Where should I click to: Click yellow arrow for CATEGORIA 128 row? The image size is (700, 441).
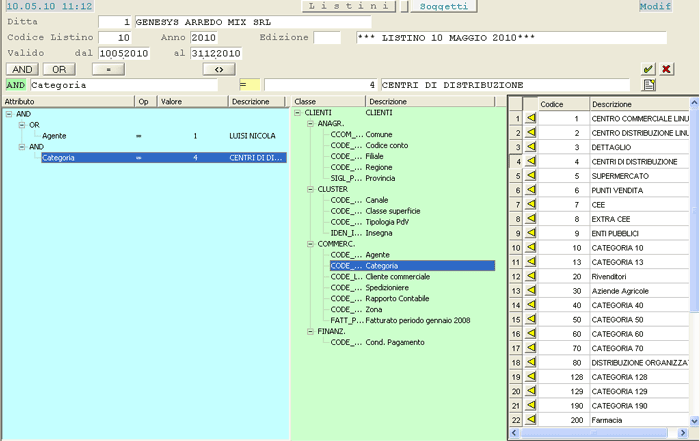[x=531, y=376]
